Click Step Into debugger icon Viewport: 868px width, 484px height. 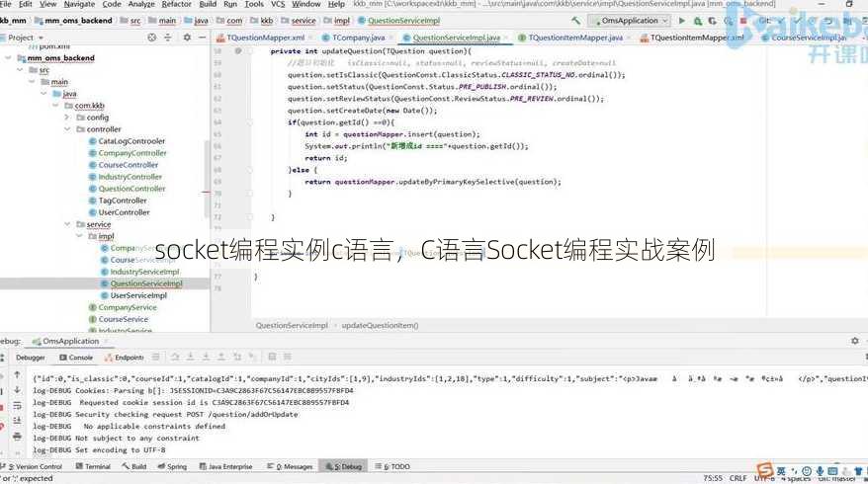click(191, 358)
